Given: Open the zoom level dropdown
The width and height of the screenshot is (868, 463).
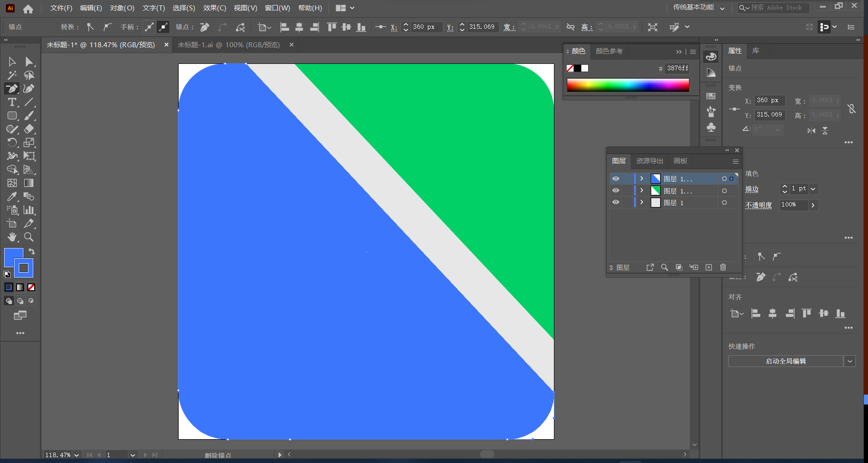Looking at the screenshot, I should point(76,455).
